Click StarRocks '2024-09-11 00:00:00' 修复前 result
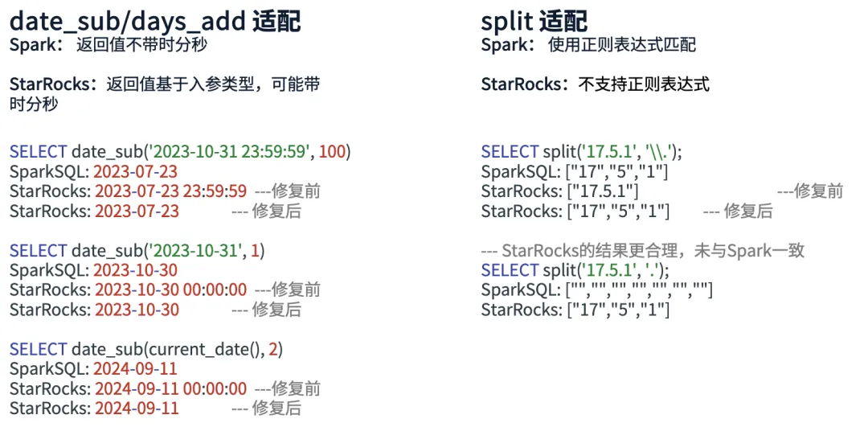 point(165,388)
